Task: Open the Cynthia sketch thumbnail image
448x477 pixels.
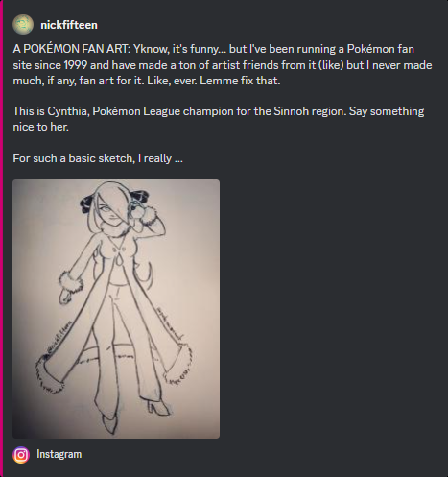Action: (116, 309)
